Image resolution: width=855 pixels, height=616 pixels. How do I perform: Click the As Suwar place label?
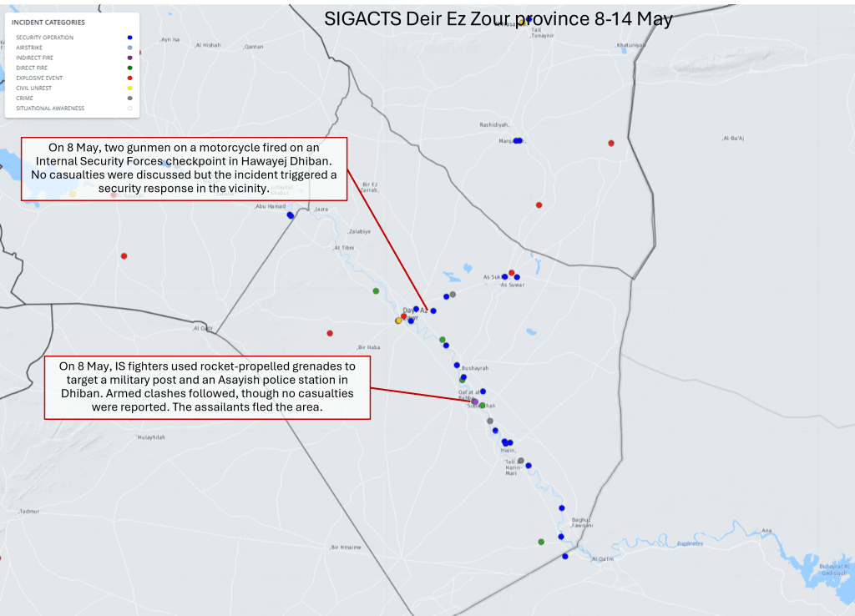coord(513,285)
